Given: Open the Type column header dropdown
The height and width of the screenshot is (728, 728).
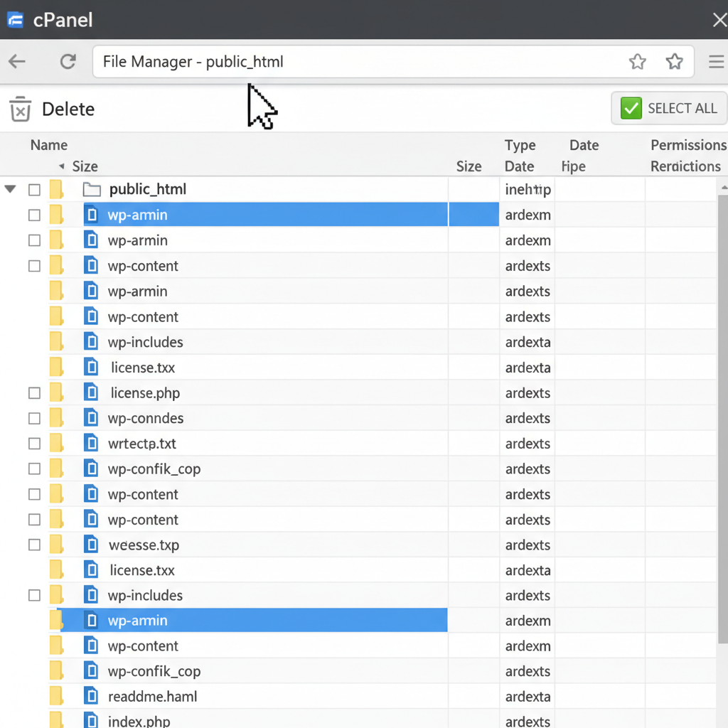Looking at the screenshot, I should [x=520, y=145].
